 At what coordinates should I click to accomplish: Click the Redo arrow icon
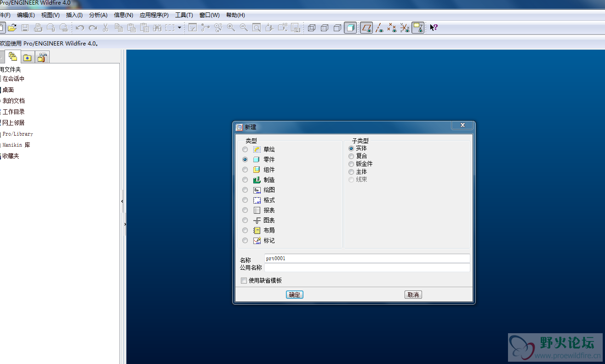(x=93, y=28)
